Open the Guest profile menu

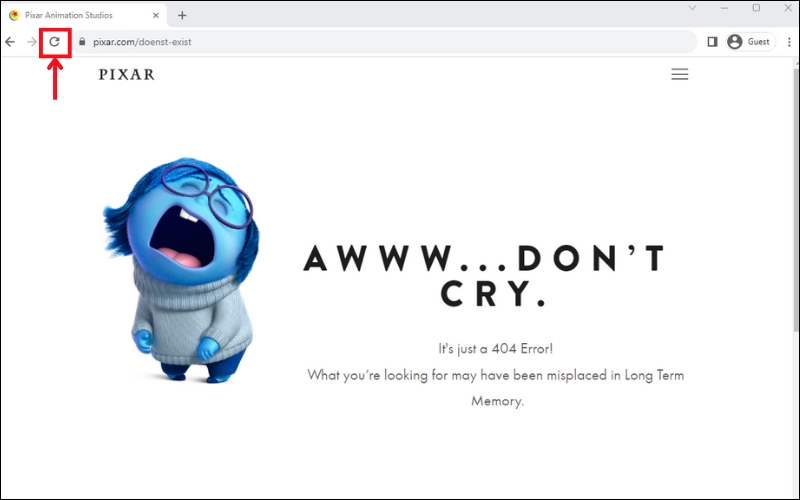(x=750, y=42)
